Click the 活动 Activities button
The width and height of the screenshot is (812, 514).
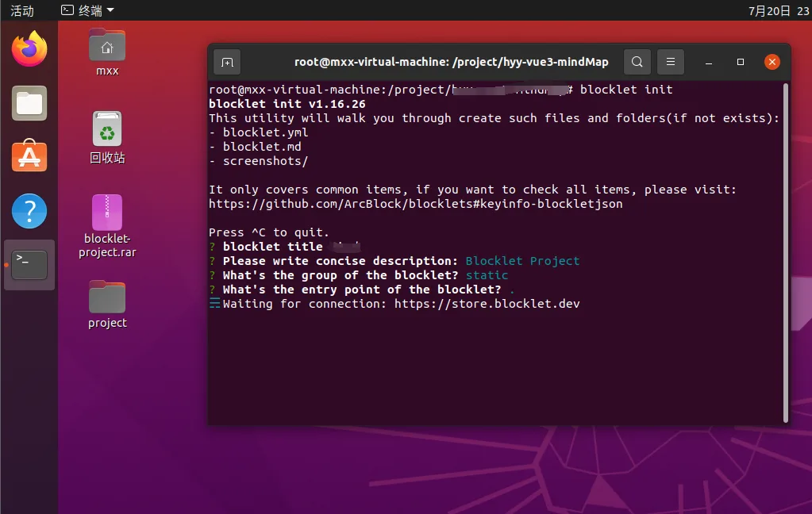[22, 10]
